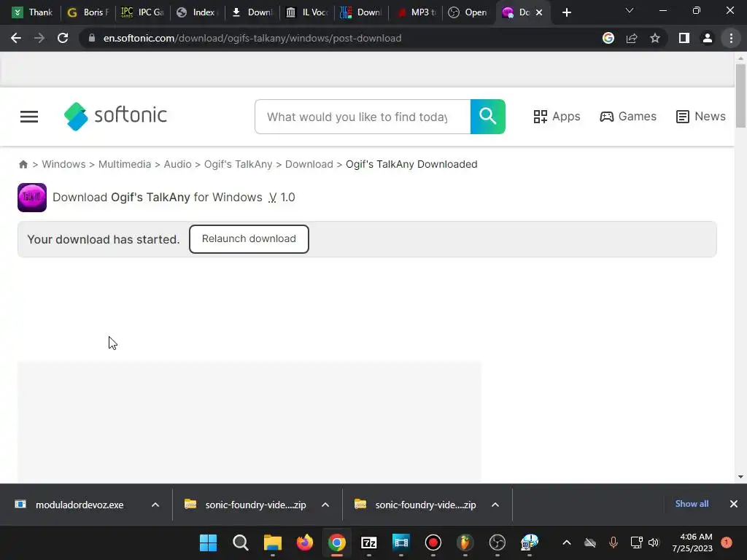Open second sonic-foundry-vide zip download
This screenshot has height=560, width=747.
point(415,505)
